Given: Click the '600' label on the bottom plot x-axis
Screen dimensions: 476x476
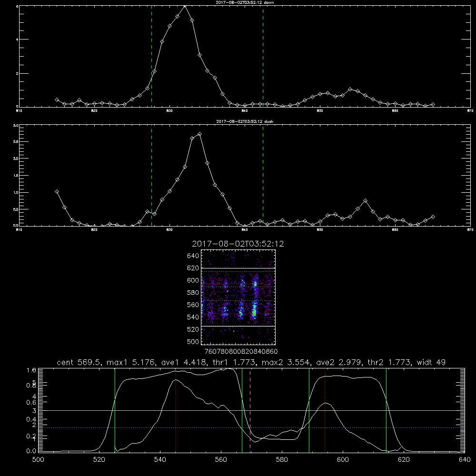Looking at the screenshot, I should (x=343, y=460).
